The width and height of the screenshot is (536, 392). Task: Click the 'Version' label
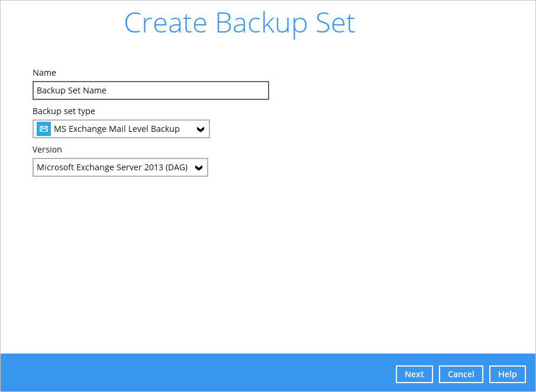(47, 150)
